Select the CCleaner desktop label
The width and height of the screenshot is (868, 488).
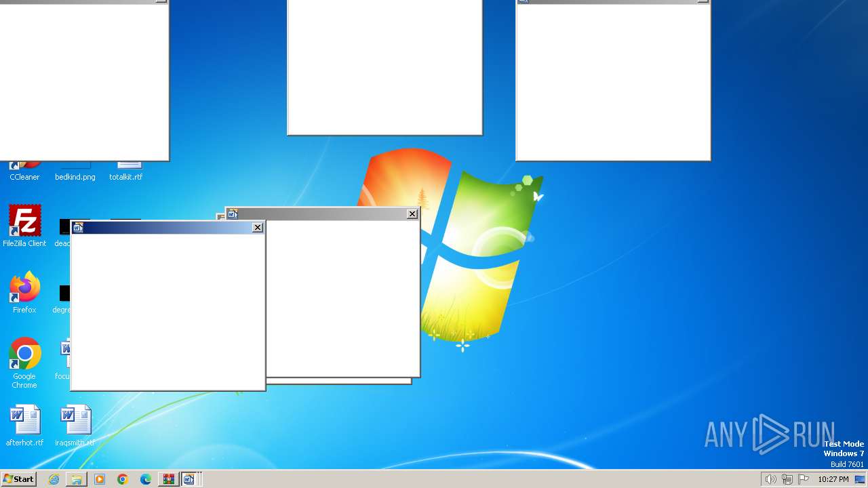24,177
